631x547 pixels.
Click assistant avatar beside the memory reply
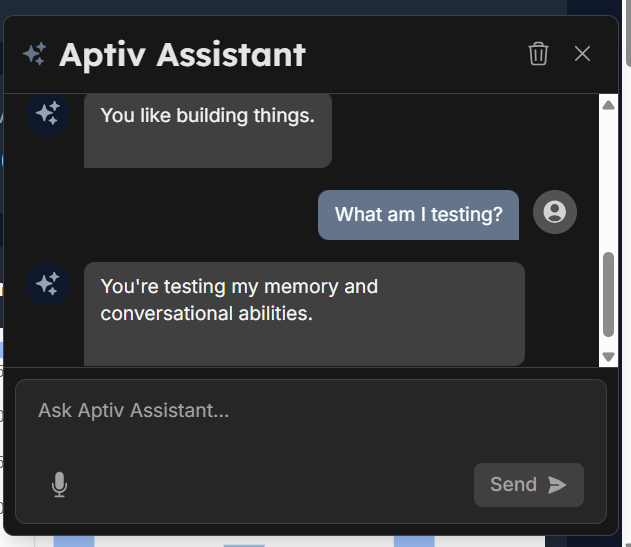pyautogui.click(x=48, y=284)
